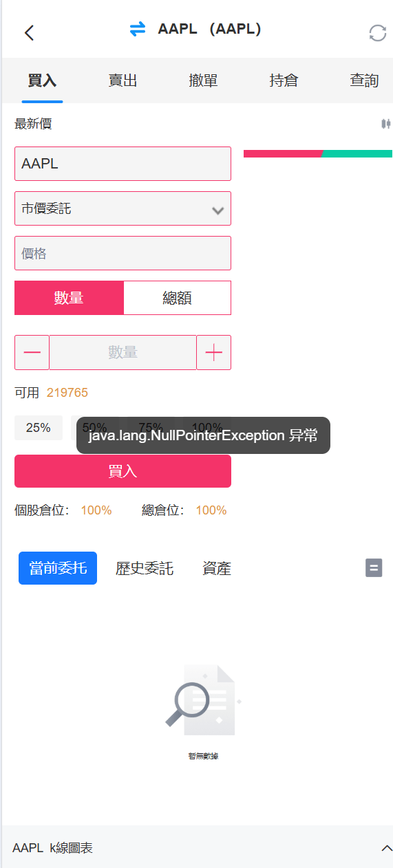Focus the 價格 input field
Viewport: 393px width, 868px height.
123,253
